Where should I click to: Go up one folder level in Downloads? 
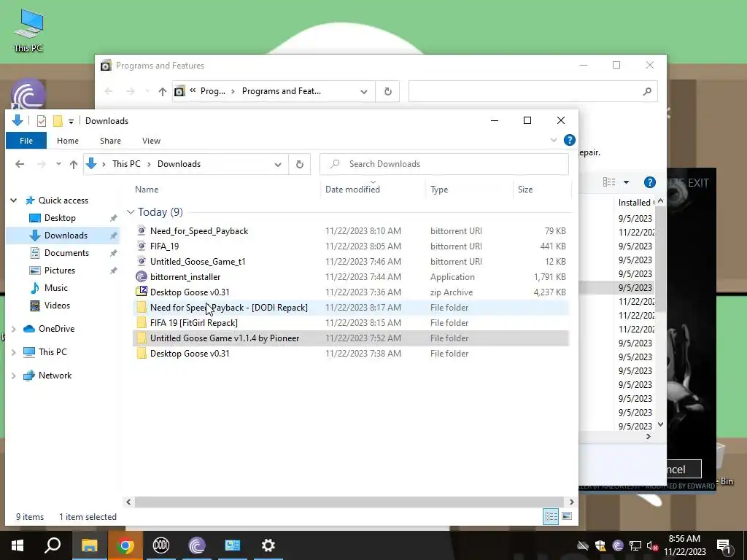point(74,164)
